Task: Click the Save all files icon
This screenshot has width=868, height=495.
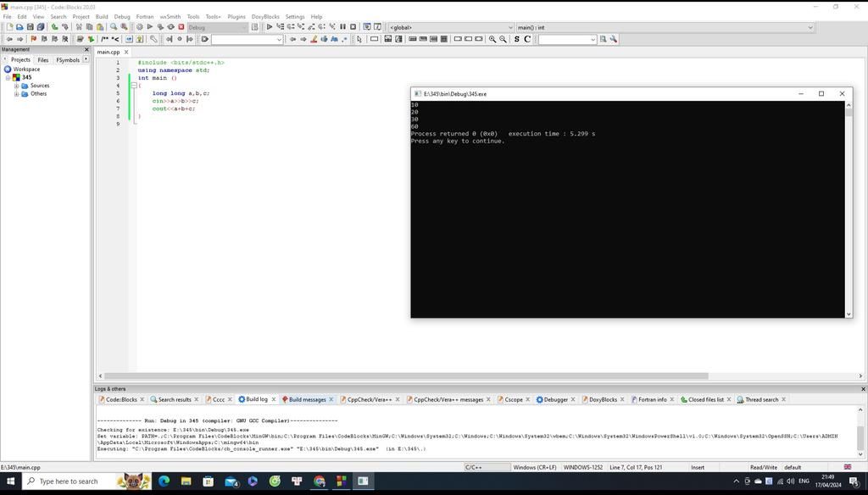Action: click(x=41, y=26)
